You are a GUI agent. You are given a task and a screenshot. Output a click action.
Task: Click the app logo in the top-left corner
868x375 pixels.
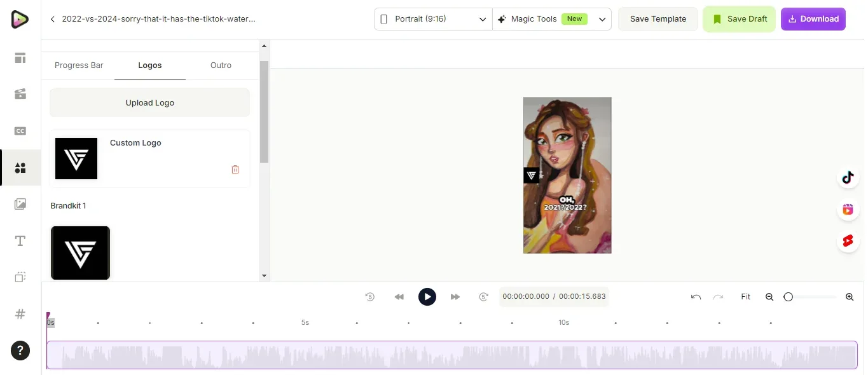click(x=20, y=20)
